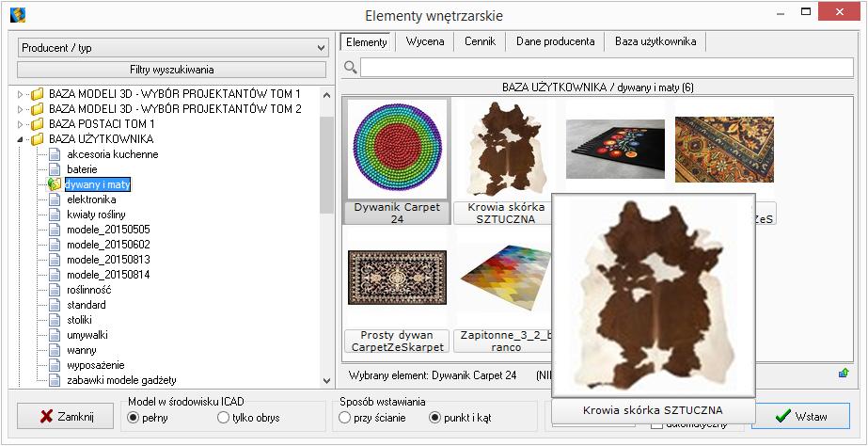Select the tylko obrys radio button
868x446 pixels.
(223, 417)
